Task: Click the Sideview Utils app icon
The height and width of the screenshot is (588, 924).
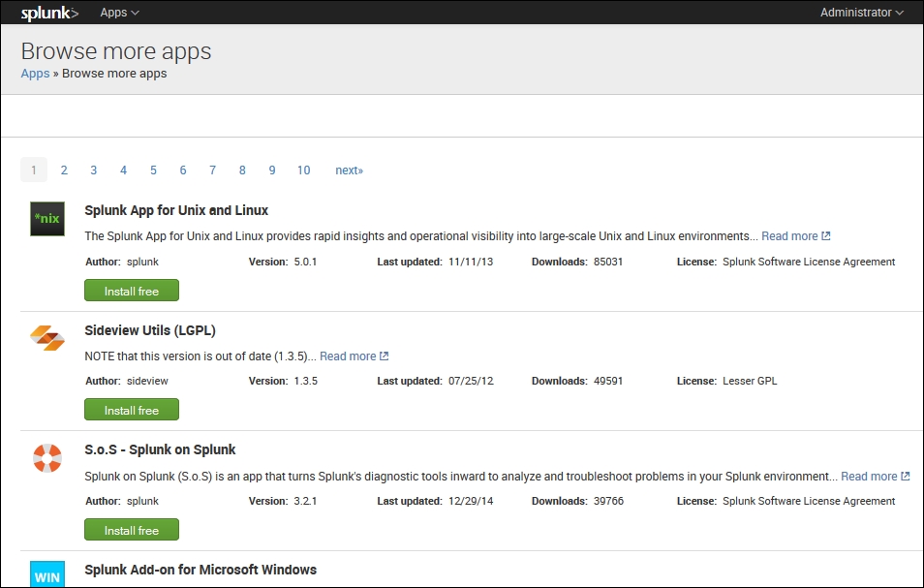Action: (x=47, y=338)
